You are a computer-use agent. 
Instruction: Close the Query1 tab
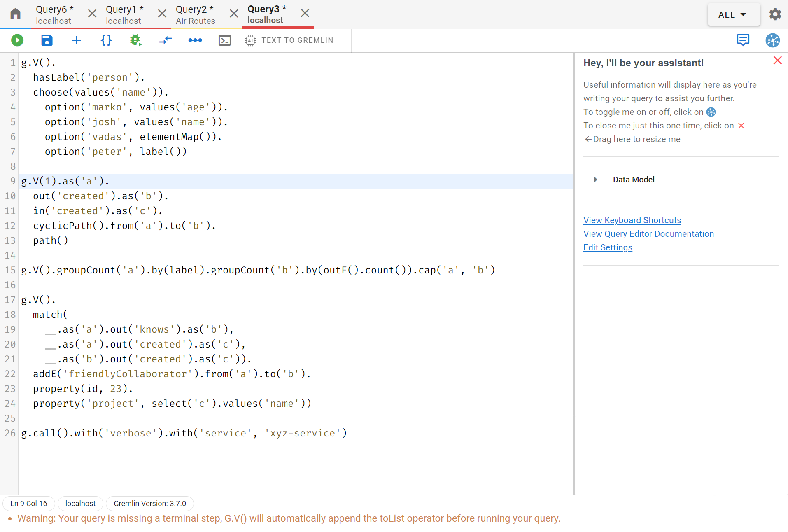point(162,14)
